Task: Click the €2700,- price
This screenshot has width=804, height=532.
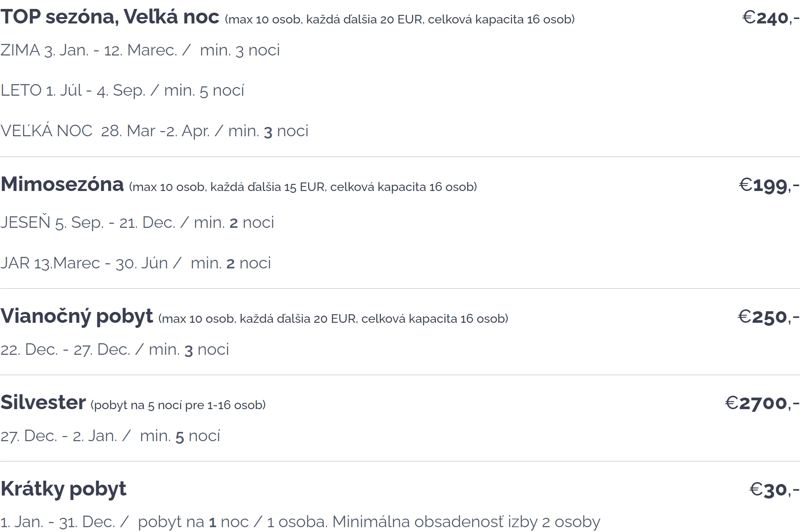Action: [x=762, y=403]
